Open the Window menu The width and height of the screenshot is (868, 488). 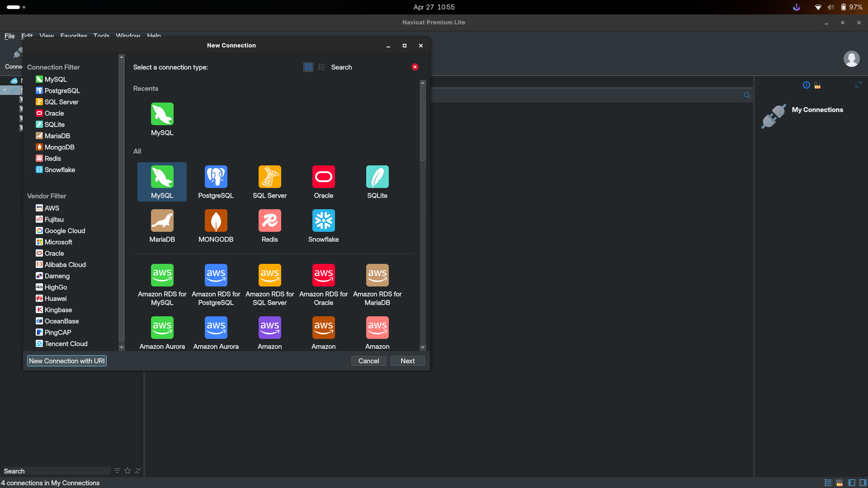click(128, 36)
